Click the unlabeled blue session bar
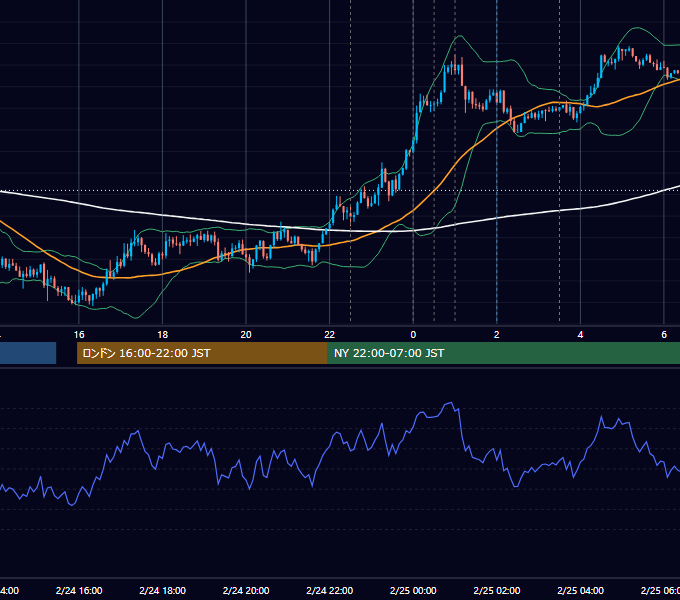Image resolution: width=680 pixels, height=600 pixels. pos(28,353)
